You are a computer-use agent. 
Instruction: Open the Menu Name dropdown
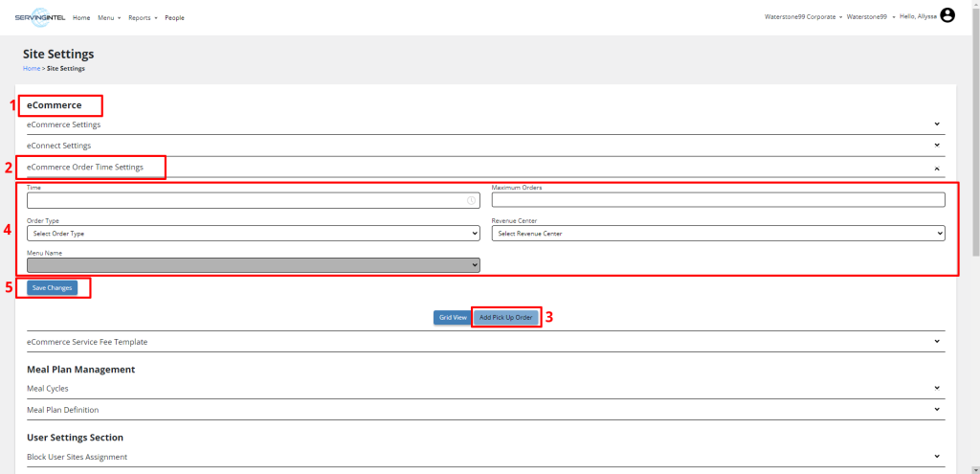[x=253, y=265]
